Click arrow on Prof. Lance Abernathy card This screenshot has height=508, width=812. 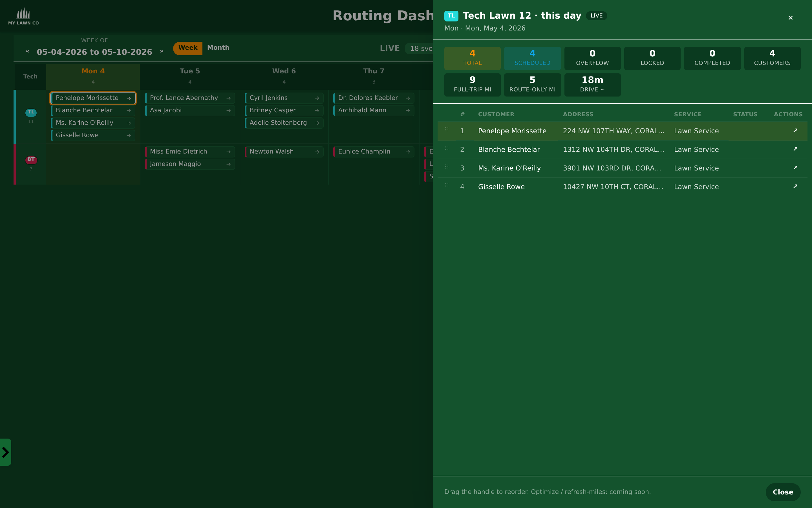[228, 98]
